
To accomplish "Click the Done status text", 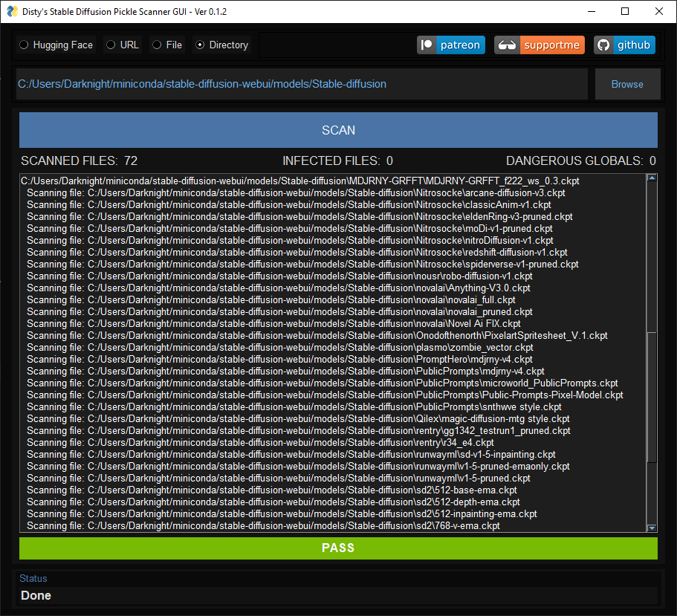I will [x=36, y=595].
